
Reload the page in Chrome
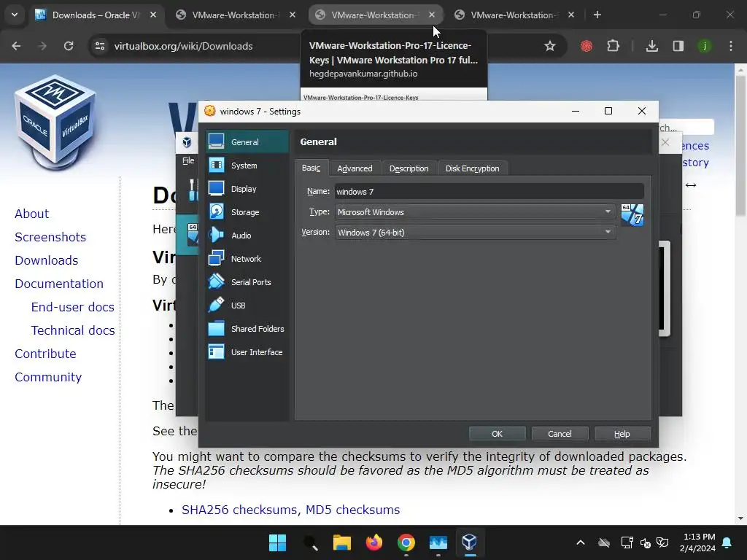[x=69, y=46]
